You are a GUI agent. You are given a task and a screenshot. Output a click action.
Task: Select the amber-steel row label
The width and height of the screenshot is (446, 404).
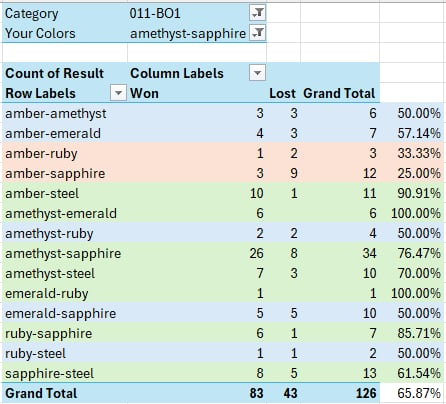coord(65,193)
